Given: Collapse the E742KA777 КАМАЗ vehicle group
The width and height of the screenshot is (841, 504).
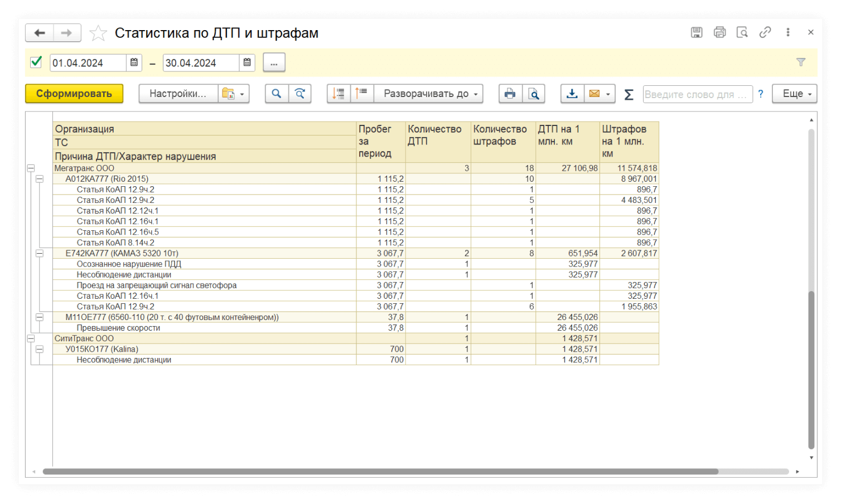Looking at the screenshot, I should coord(40,253).
